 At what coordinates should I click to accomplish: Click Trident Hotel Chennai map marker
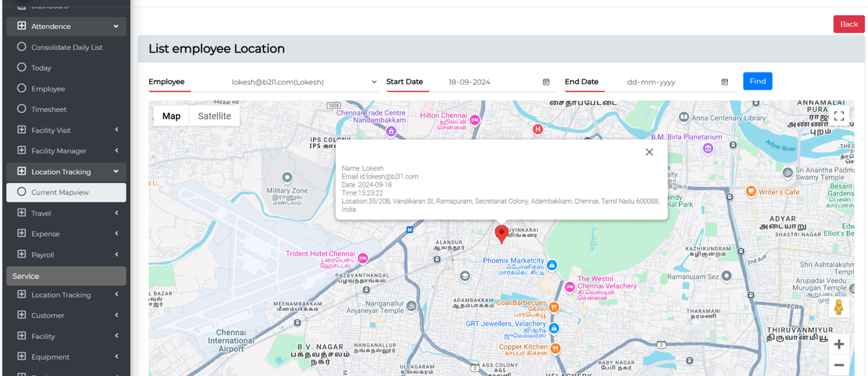click(x=363, y=258)
